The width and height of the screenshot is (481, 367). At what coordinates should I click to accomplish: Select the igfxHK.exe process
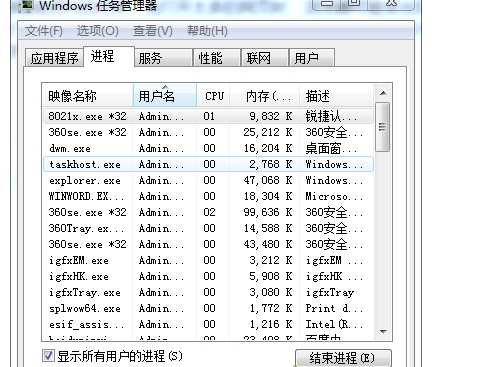208,276
